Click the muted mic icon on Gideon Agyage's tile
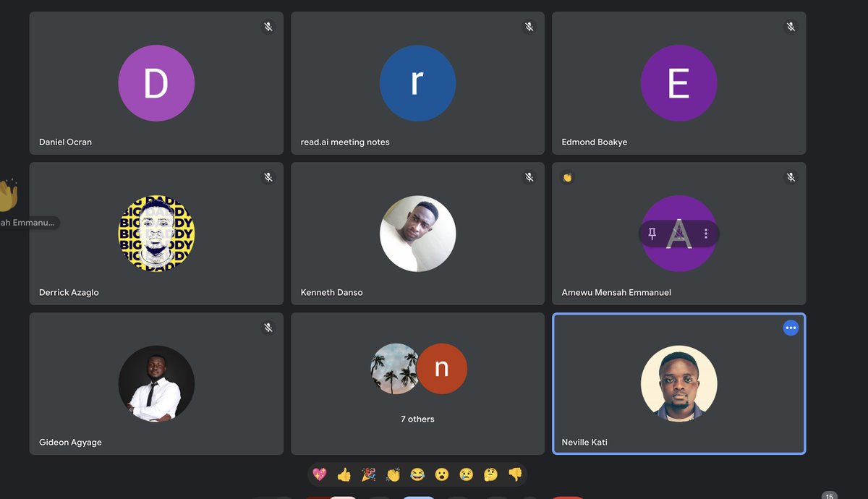Viewport: 868px width, 499px height. (268, 328)
